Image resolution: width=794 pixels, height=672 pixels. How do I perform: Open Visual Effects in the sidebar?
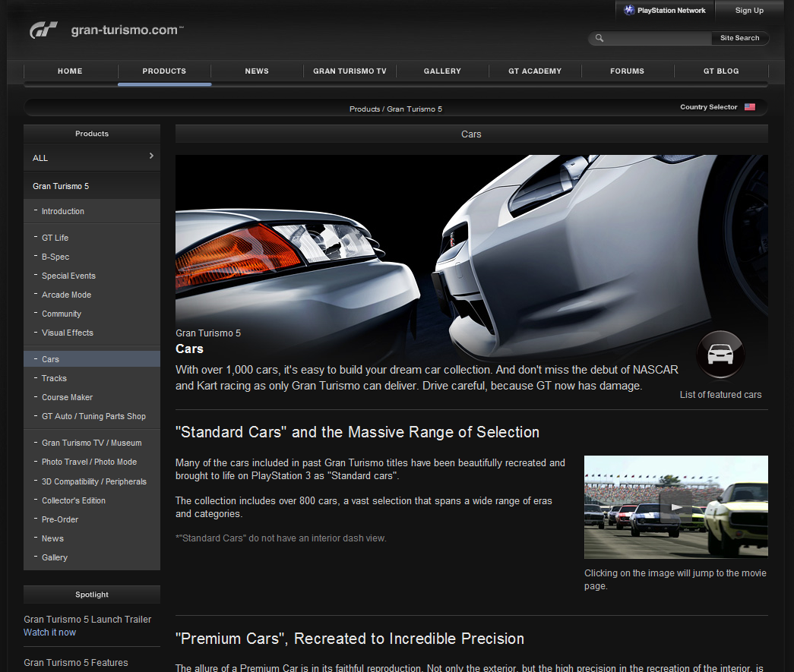click(68, 333)
